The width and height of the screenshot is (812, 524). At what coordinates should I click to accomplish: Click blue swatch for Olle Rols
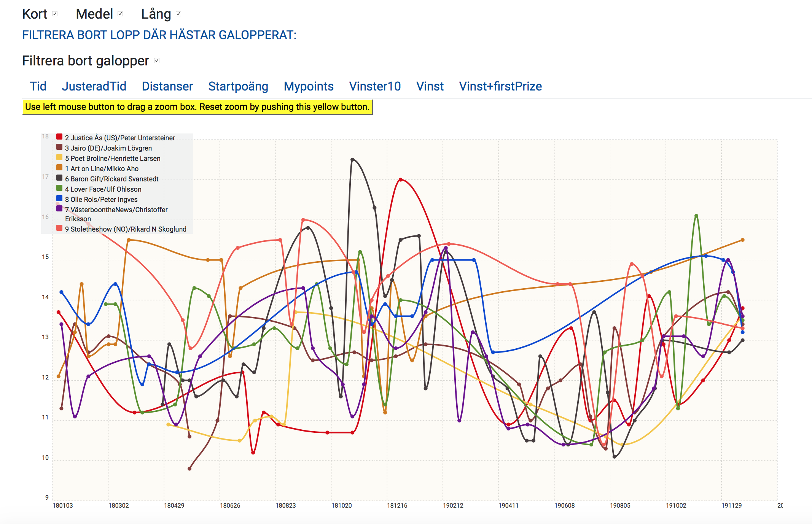tap(59, 198)
